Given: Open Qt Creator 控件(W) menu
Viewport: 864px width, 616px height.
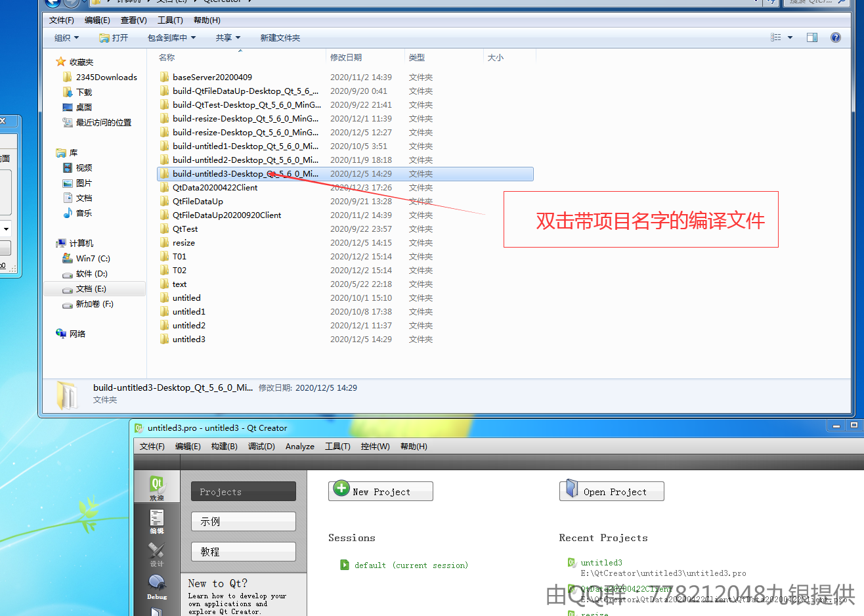Looking at the screenshot, I should pyautogui.click(x=375, y=447).
